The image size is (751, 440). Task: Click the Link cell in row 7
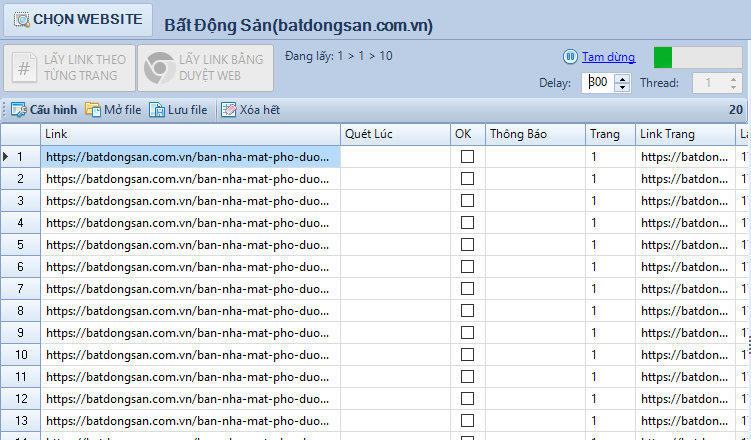(x=191, y=289)
